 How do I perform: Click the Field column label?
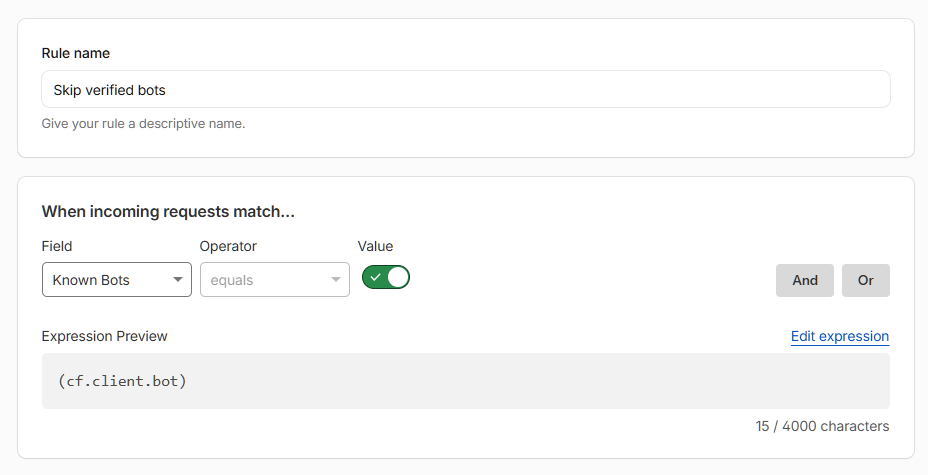tap(57, 246)
